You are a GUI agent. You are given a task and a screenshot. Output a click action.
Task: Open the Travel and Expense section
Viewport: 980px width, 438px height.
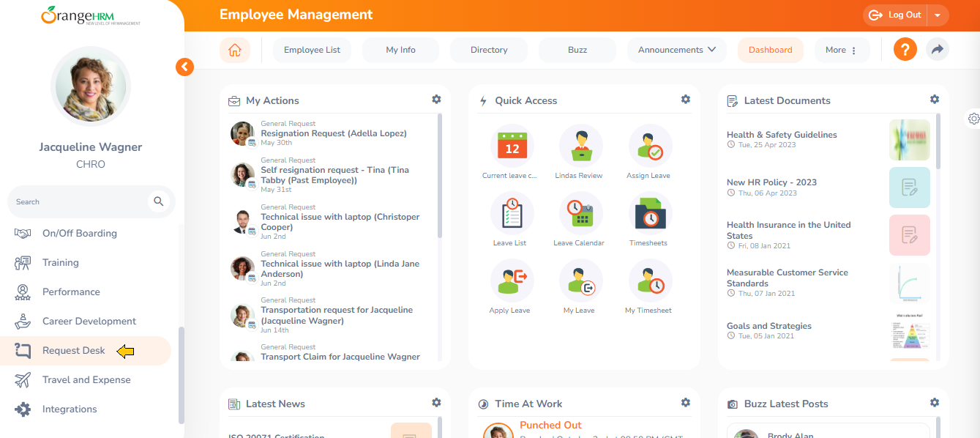[86, 379]
